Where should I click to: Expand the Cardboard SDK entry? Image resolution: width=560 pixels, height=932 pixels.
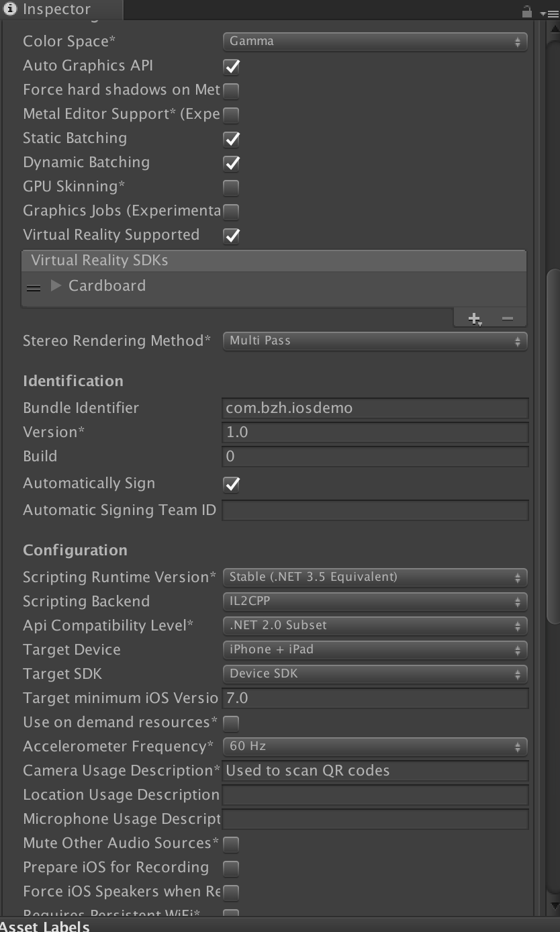56,286
